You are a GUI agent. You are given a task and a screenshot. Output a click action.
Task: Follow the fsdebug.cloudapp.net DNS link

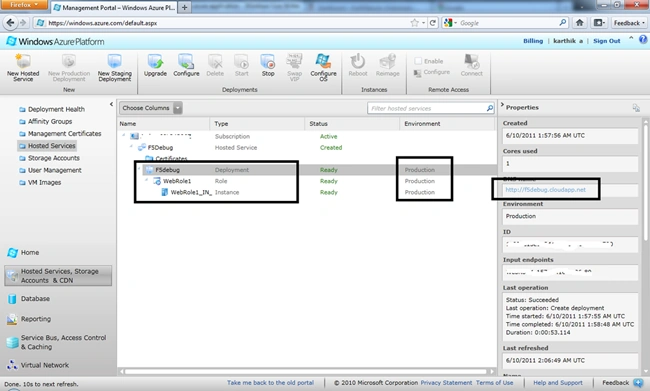[545, 189]
